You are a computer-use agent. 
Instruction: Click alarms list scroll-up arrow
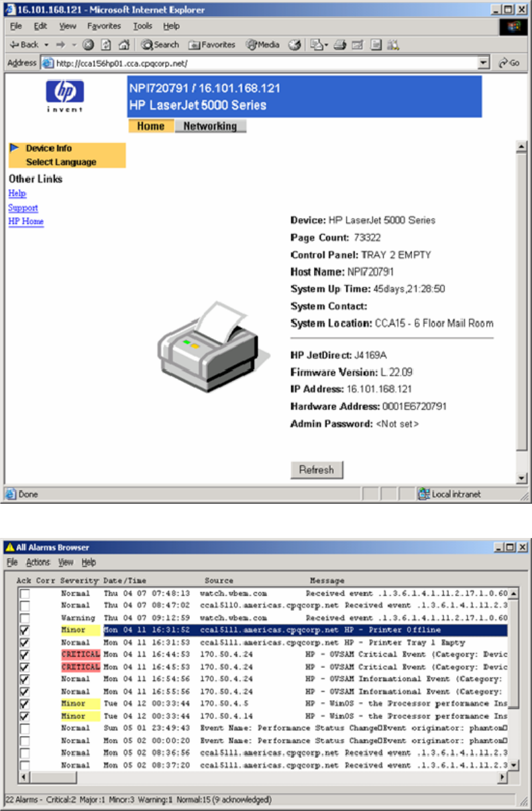point(514,594)
